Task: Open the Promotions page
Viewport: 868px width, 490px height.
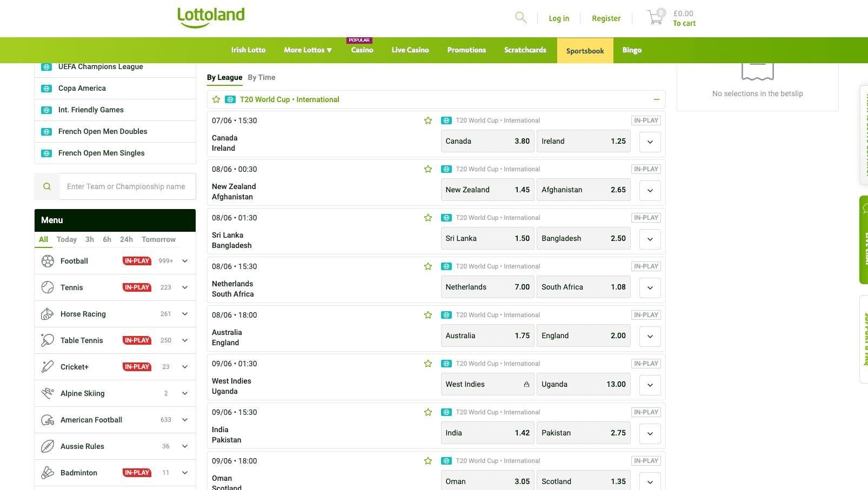Action: (x=466, y=50)
